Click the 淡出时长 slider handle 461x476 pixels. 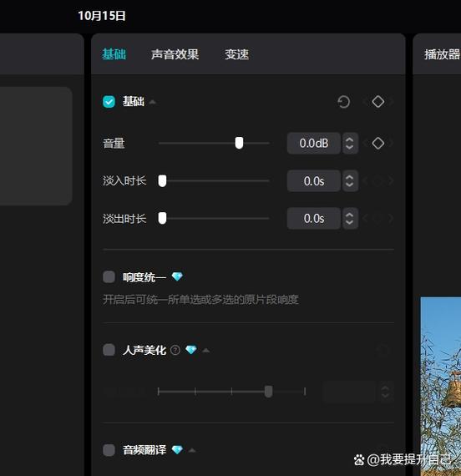163,218
